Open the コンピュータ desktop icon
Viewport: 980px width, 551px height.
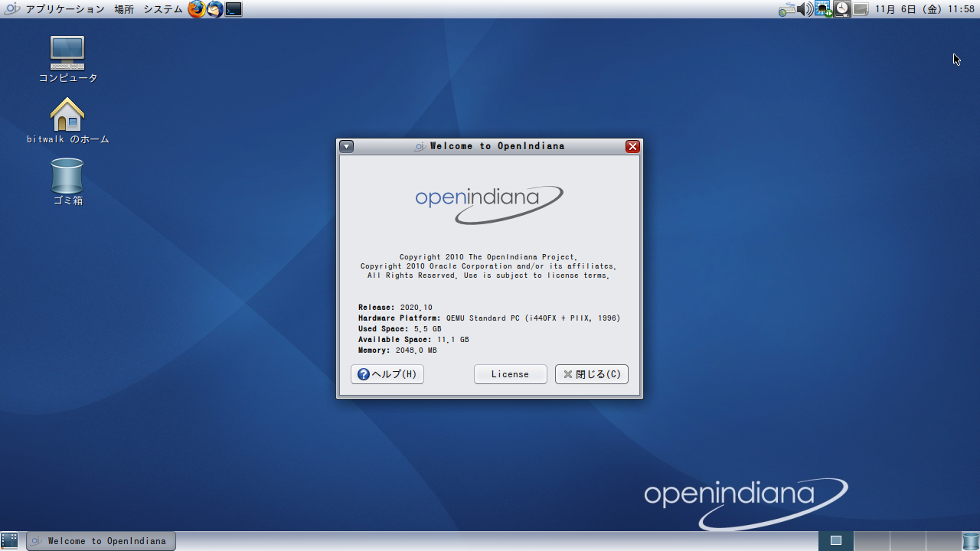(67, 54)
